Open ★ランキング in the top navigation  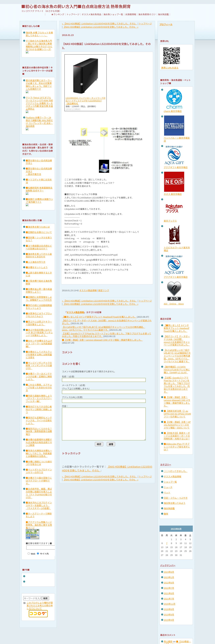58,15
